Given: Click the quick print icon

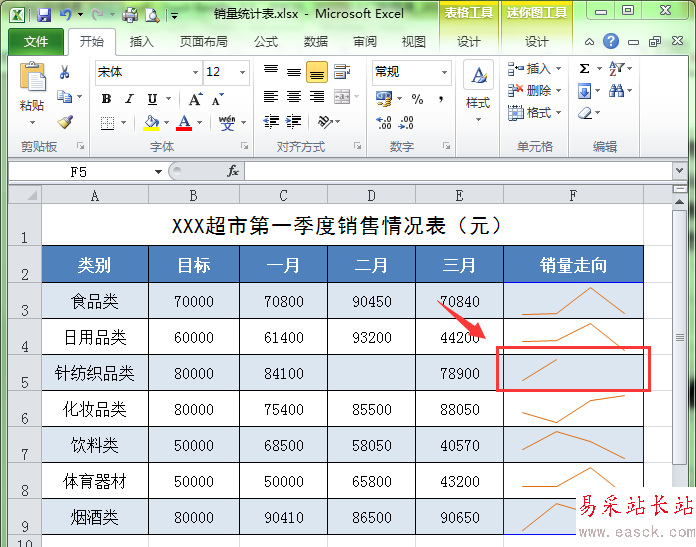Looking at the screenshot, I should point(130,16).
